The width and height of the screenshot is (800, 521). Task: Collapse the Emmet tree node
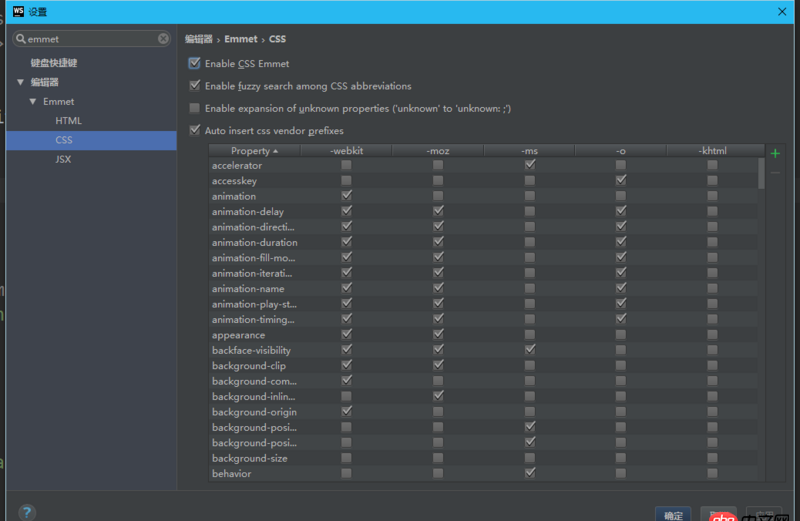click(x=33, y=102)
